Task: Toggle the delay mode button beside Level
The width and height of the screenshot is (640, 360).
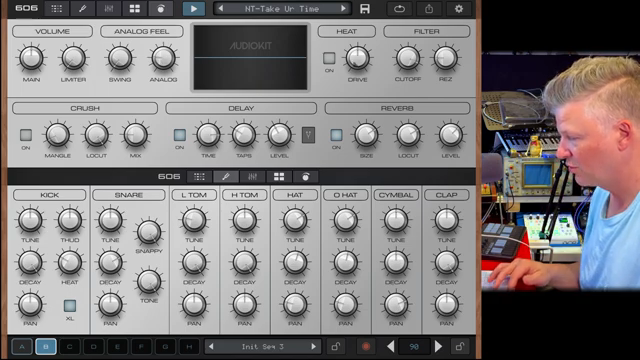Action: coord(308,135)
